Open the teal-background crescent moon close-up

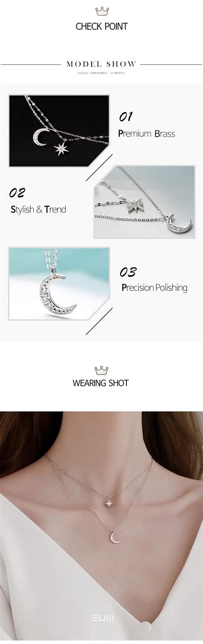[59, 283]
